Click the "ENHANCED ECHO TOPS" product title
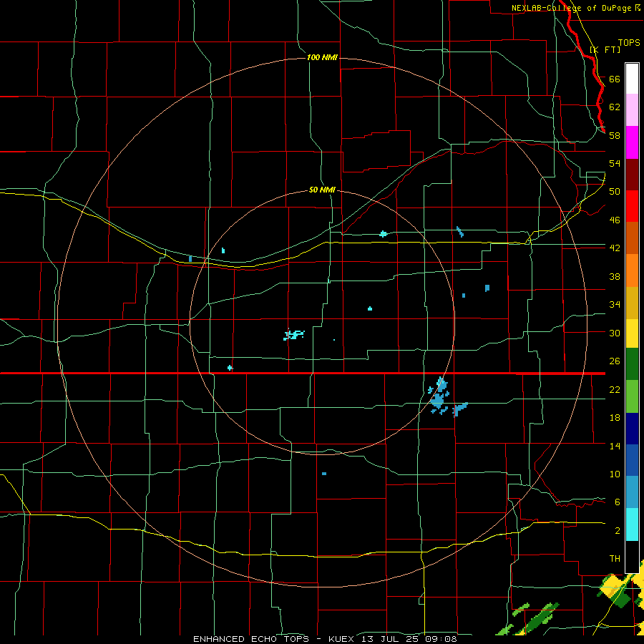Image resolution: width=644 pixels, height=644 pixels. click(x=251, y=639)
